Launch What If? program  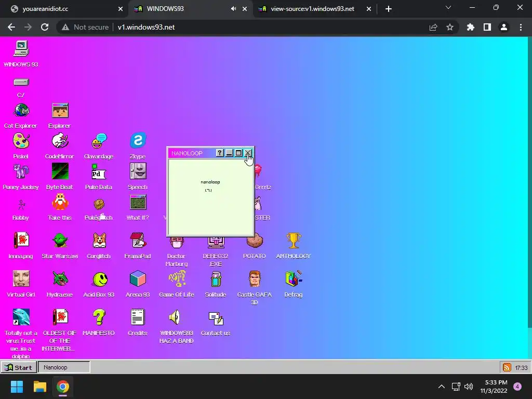click(x=138, y=203)
